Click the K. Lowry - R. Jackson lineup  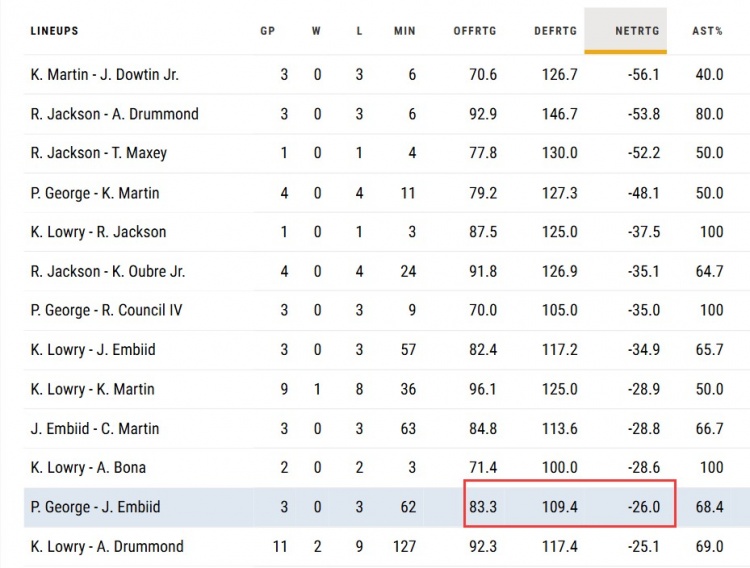[98, 232]
